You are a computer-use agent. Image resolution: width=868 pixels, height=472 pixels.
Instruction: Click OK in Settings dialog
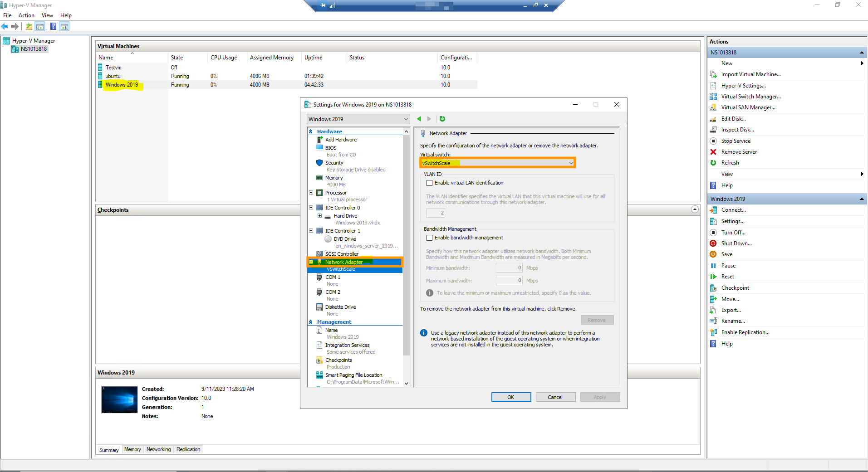coord(511,397)
